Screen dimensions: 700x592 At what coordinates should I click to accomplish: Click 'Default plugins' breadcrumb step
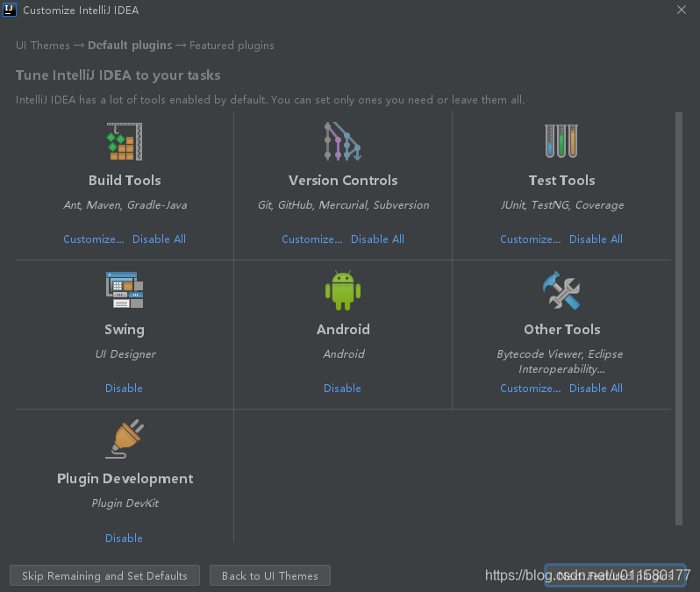pos(130,46)
